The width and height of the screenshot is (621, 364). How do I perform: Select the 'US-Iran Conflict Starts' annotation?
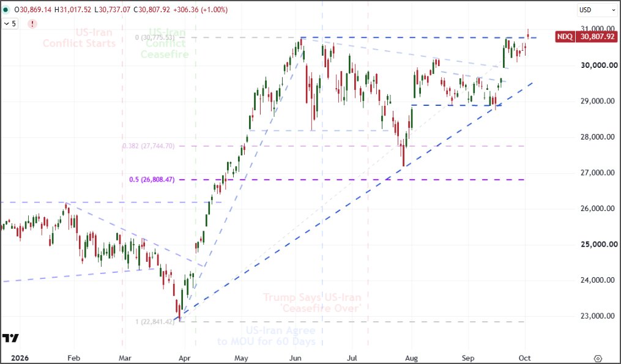point(79,38)
